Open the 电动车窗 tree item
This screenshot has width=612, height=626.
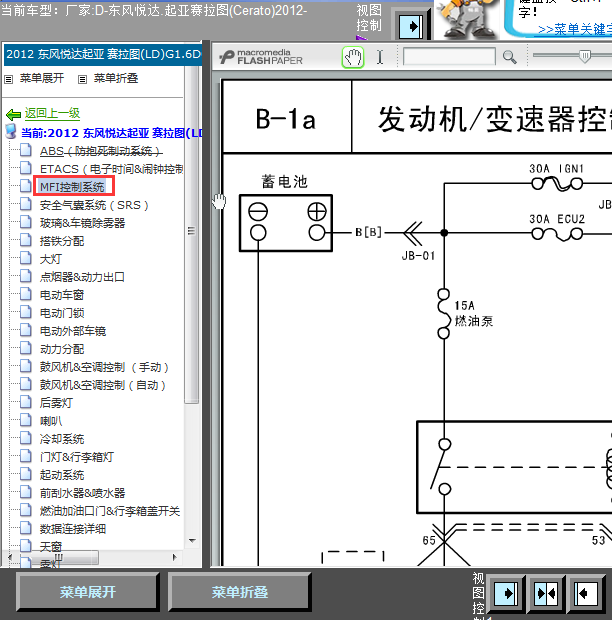pos(62,295)
